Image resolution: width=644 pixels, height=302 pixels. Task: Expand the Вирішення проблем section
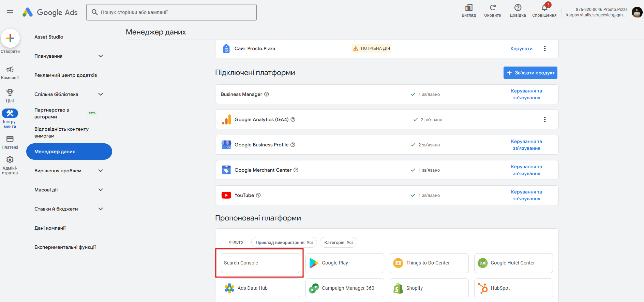click(101, 171)
